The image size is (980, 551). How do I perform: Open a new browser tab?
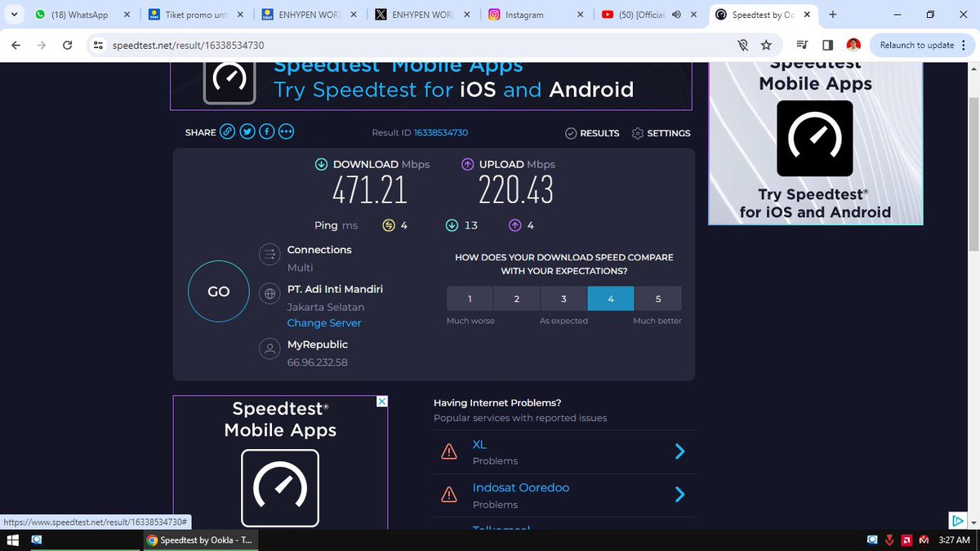click(x=832, y=15)
